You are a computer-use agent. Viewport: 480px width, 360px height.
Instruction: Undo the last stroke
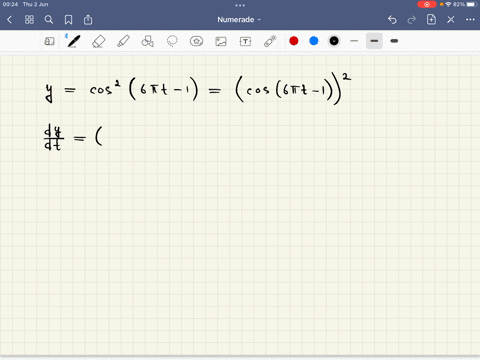click(x=392, y=20)
